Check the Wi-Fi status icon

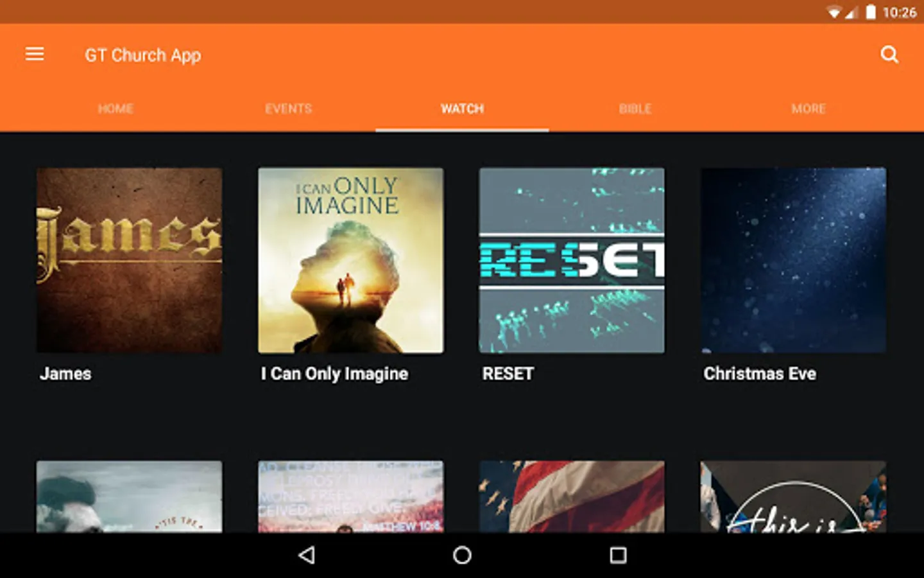coord(834,12)
